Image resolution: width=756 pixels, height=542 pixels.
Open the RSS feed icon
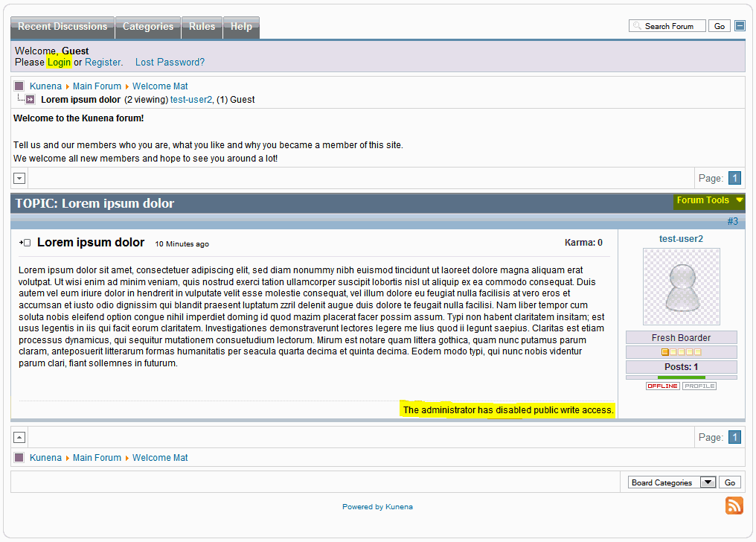pos(734,506)
